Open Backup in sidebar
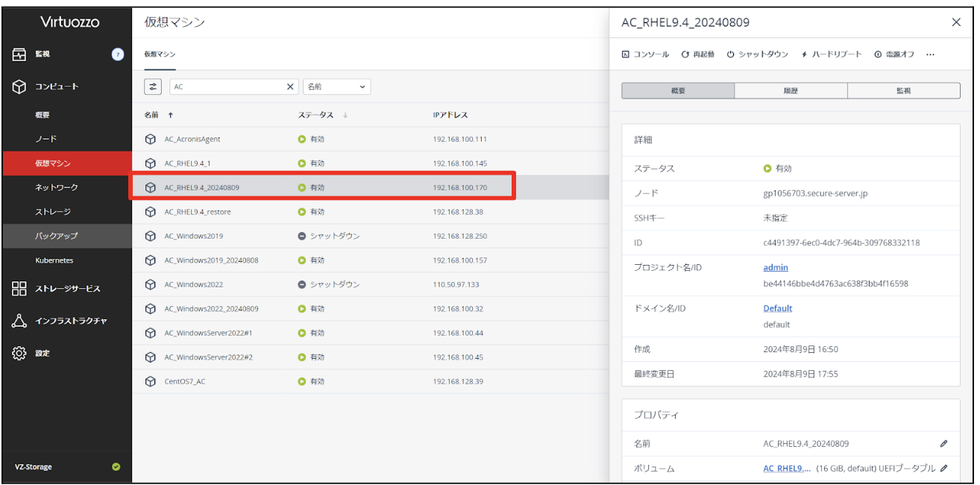This screenshot has width=980, height=485. (x=67, y=236)
